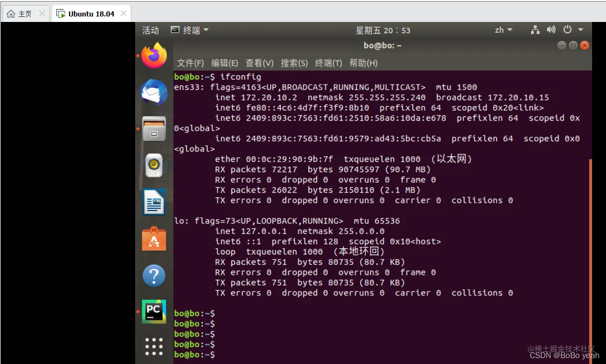Image resolution: width=606 pixels, height=364 pixels.
Task: Open the 编辑(E) menu
Action: coord(225,63)
